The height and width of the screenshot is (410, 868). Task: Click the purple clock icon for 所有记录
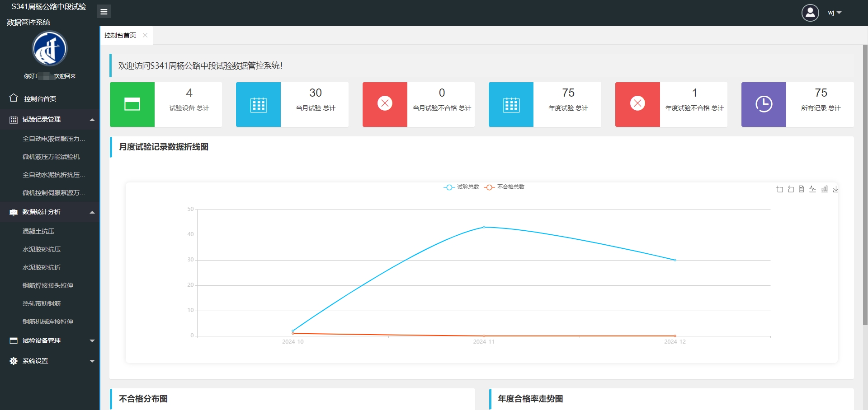(x=764, y=104)
